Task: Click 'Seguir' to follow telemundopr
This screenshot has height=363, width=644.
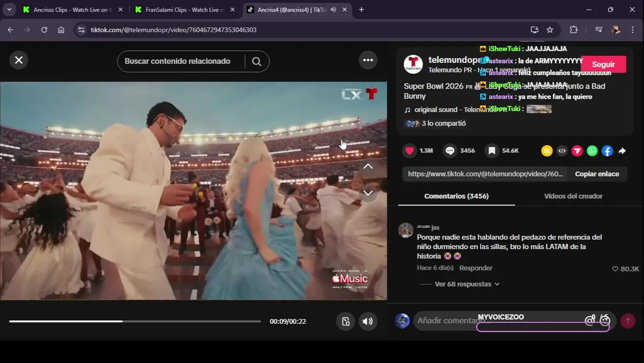Action: click(x=603, y=65)
